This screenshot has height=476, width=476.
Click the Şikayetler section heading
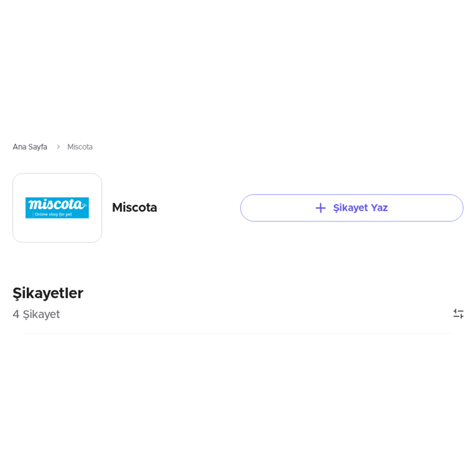48,293
